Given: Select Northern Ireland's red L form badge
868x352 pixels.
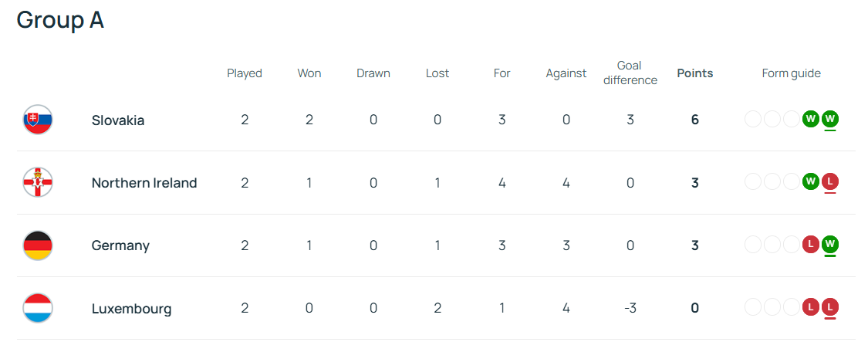Looking at the screenshot, I should (x=829, y=181).
